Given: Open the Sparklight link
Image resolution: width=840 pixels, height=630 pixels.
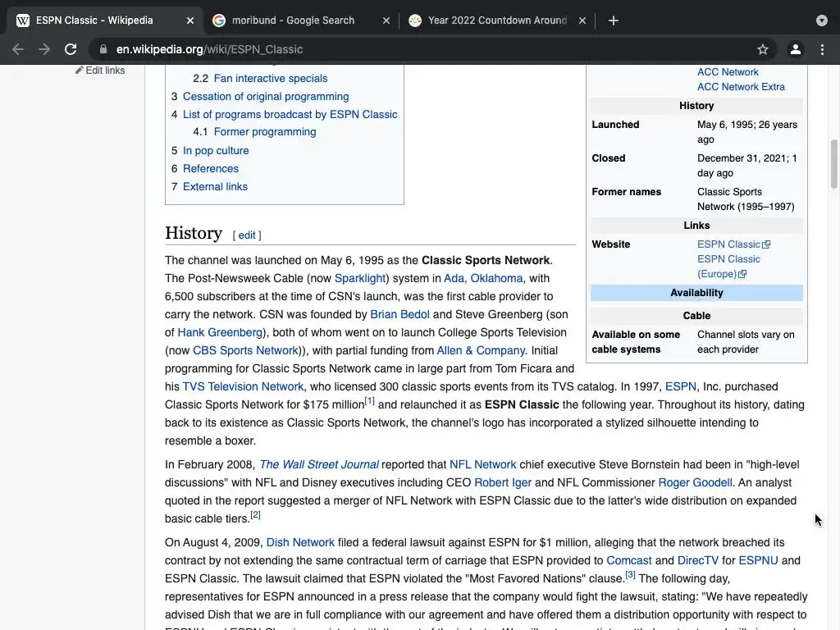Looking at the screenshot, I should point(360,278).
